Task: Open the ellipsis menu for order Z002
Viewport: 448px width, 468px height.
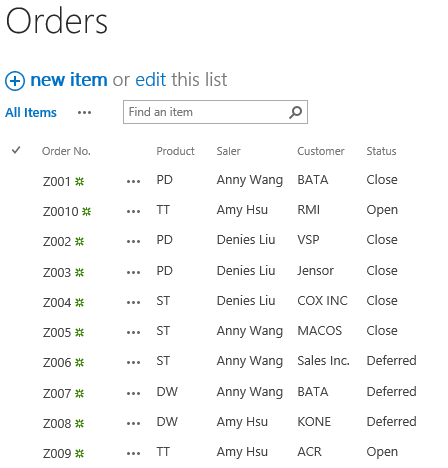Action: coord(133,242)
